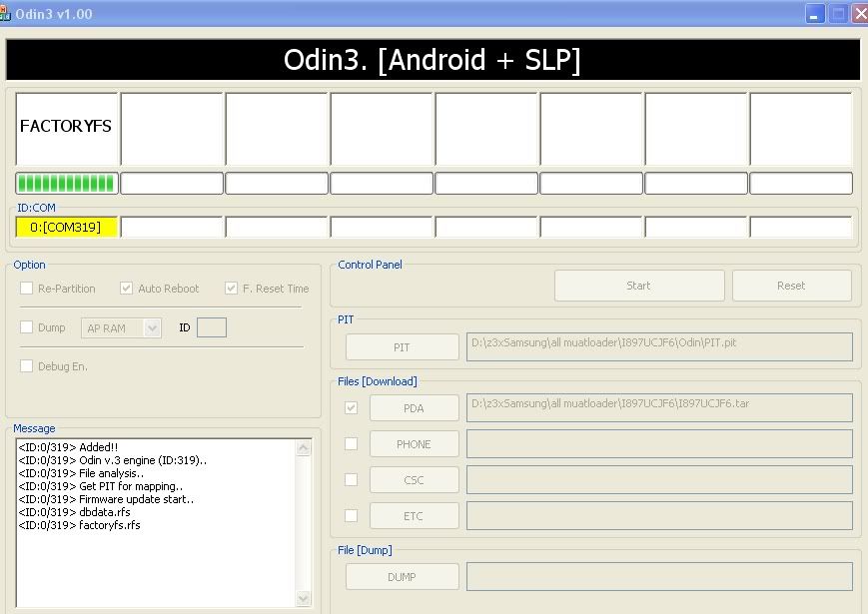Click the ETC file path field

click(659, 515)
